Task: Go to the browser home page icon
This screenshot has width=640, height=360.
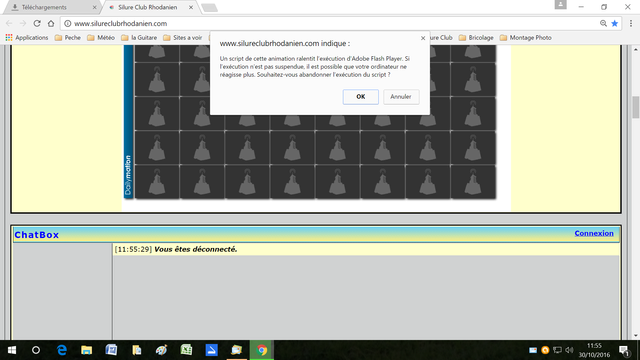Action: (x=51, y=23)
